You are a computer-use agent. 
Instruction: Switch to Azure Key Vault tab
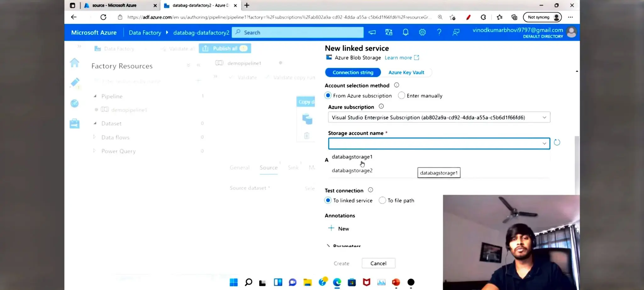(x=406, y=72)
